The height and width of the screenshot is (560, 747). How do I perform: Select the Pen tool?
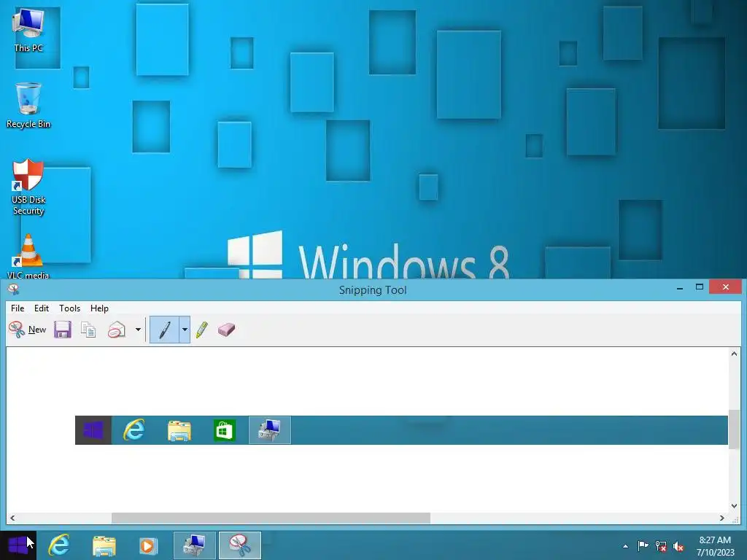(164, 330)
